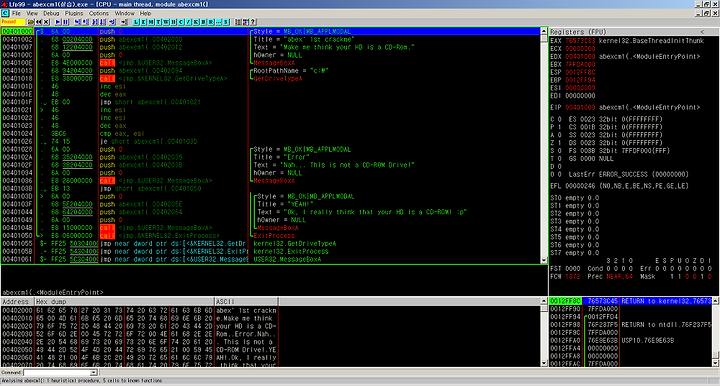The height and width of the screenshot is (386, 720).
Task: Click the Restart program rewind icon
Action: 39,22
